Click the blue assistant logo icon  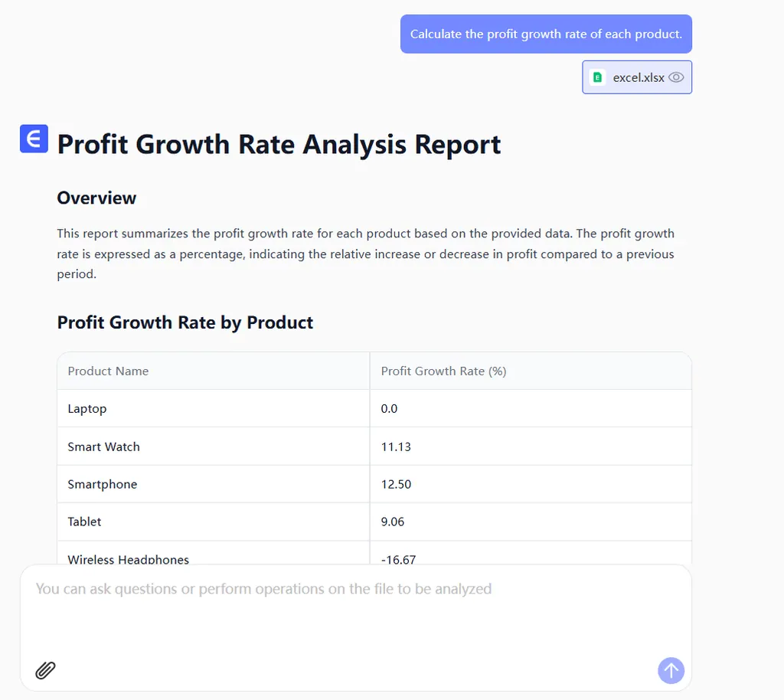pos(34,139)
